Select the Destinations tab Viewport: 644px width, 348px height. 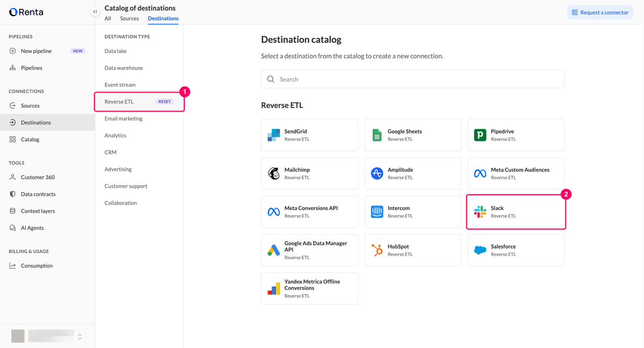(x=163, y=19)
